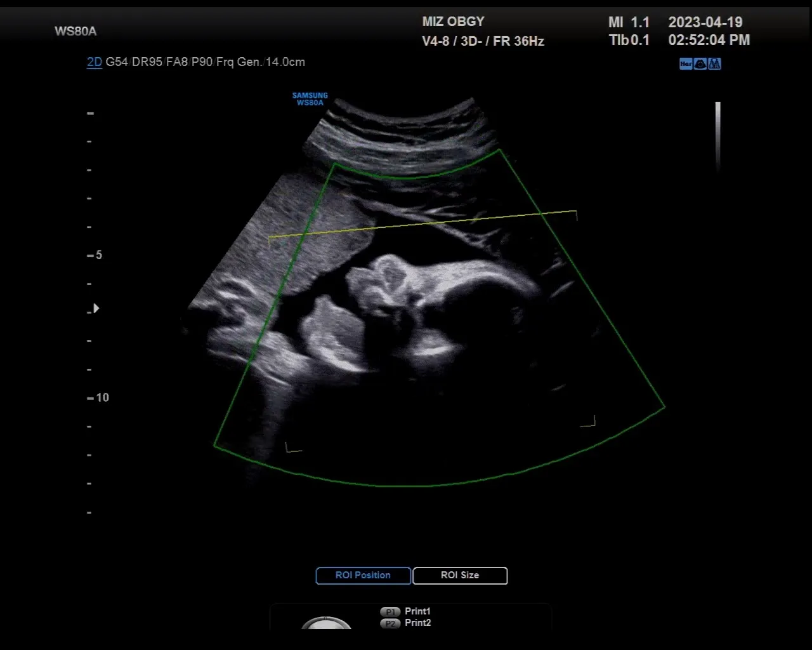The image size is (812, 650).
Task: Click the grayscale bar at upper right
Action: click(718, 136)
